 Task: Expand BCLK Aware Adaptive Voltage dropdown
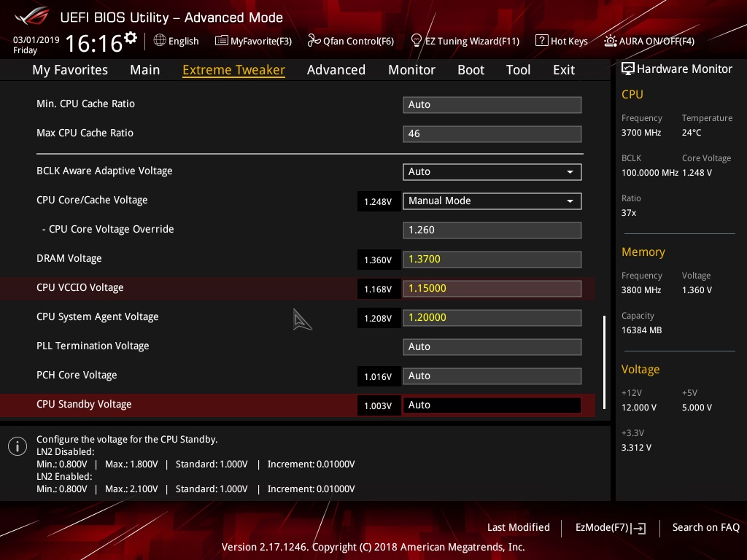[x=492, y=172]
